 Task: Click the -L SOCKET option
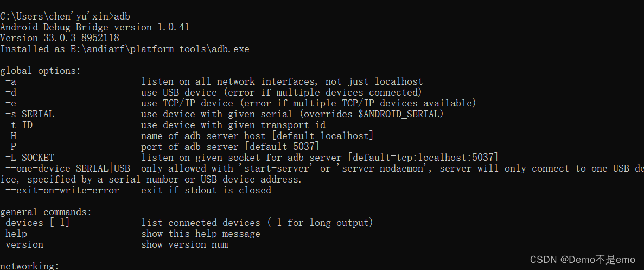pyautogui.click(x=30, y=158)
